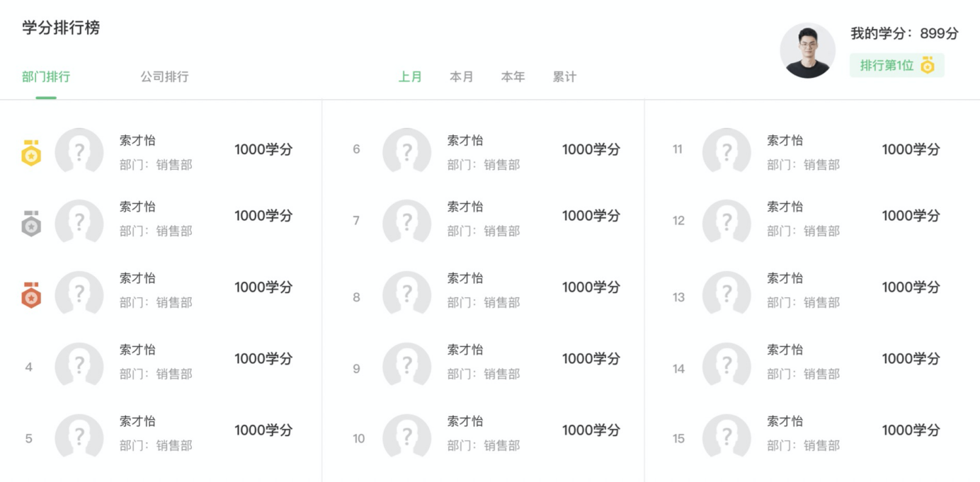The image size is (980, 482).
Task: Click the placeholder avatar of rank 15
Action: (x=727, y=436)
